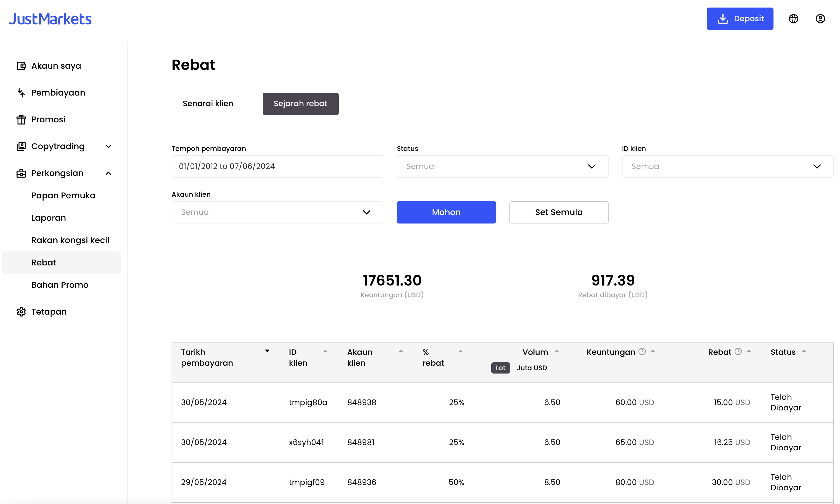Click the JustMarkets logo

tap(50, 19)
